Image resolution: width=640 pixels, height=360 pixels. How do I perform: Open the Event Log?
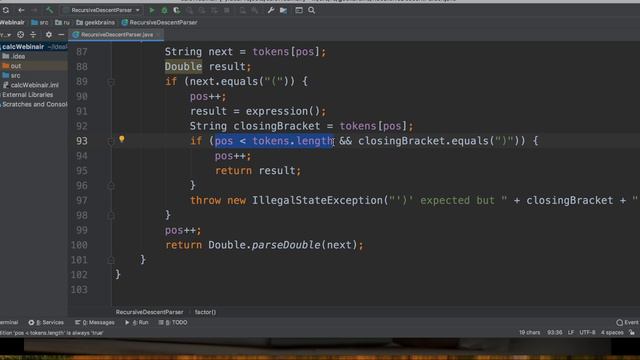(x=627, y=322)
